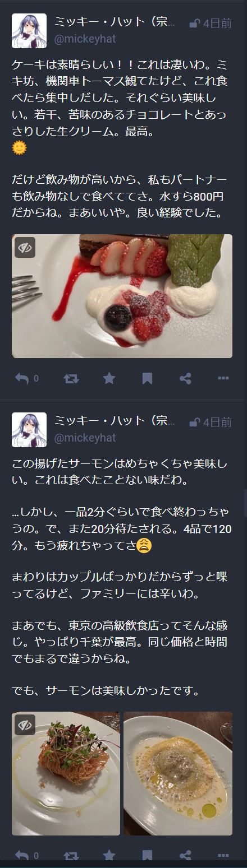Screen dimensions: 247x868
Task: Boost the salmon post
Action: 71,856
